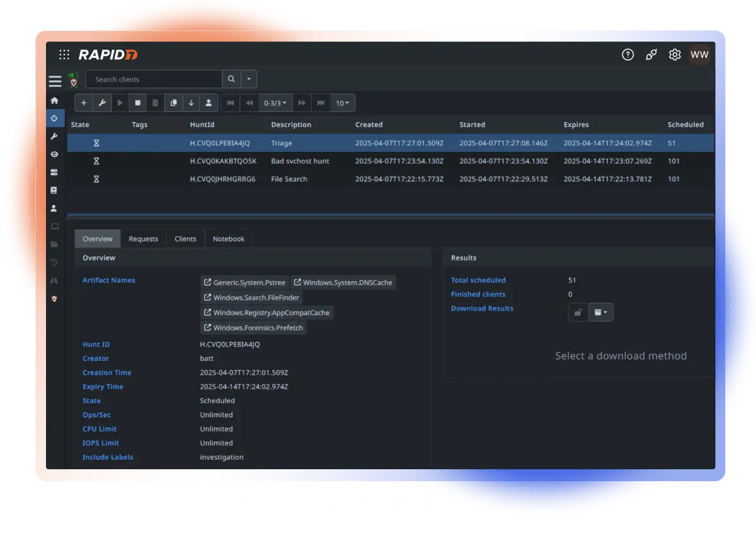Click the copy hunt icon in the toolbar
Screen dimensions: 756x536
pyautogui.click(x=173, y=103)
